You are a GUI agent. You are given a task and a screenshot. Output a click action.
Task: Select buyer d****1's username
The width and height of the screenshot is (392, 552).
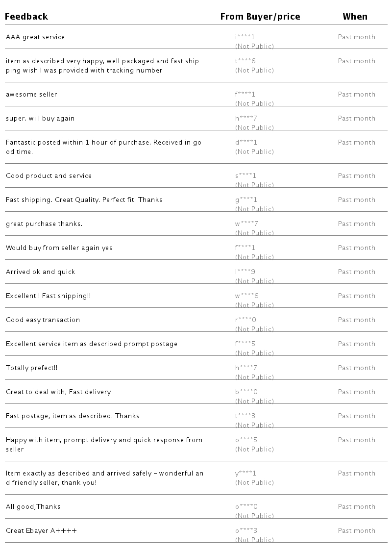pos(246,143)
